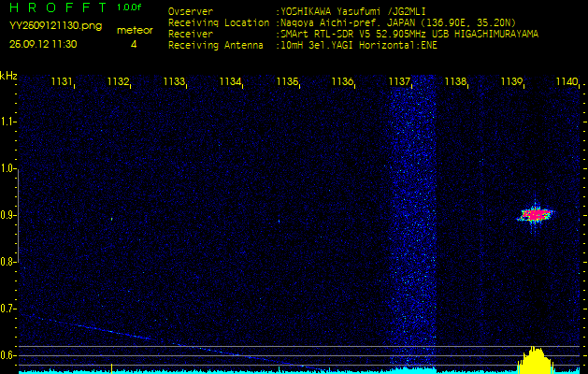Click the gray frequency range bar on left axis
This screenshot has height=374, width=588.
(18, 215)
